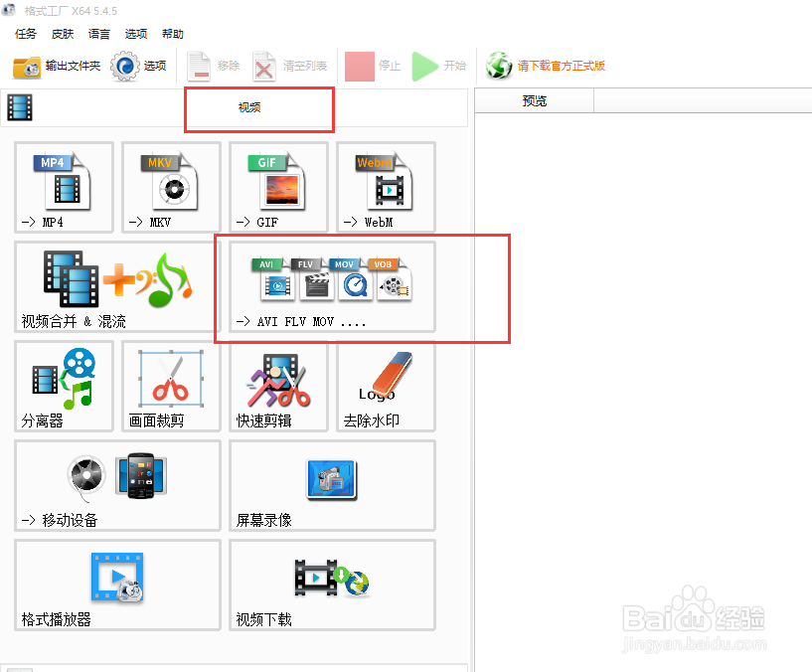Viewport: 812px width, 672px height.
Task: Click the globe icon beside the download link
Action: point(499,66)
